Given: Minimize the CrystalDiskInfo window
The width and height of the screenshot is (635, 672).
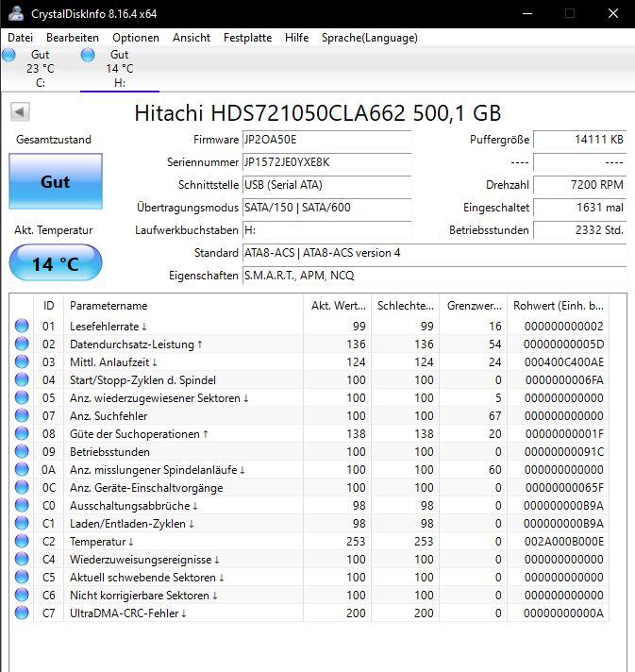Looking at the screenshot, I should pos(527,14).
